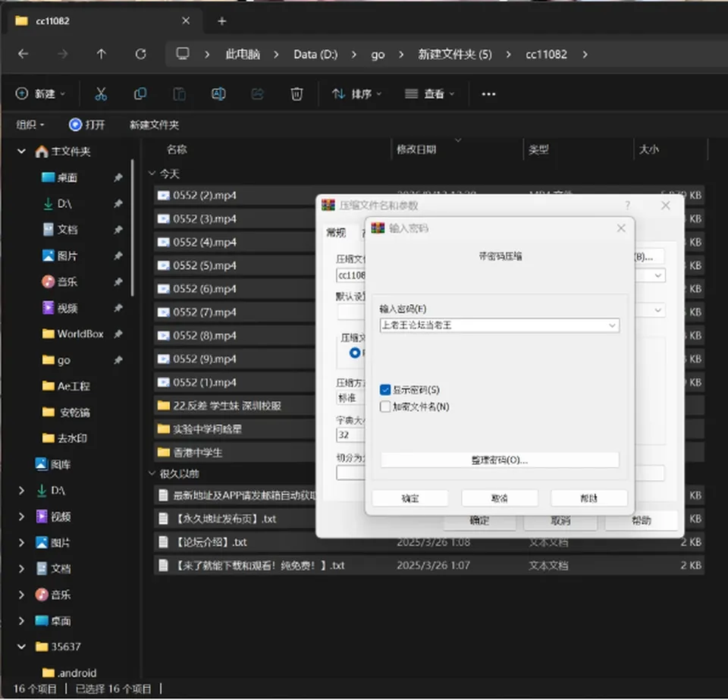Select the archive format radio button
Screen dimensions: 728x700
[x=355, y=353]
